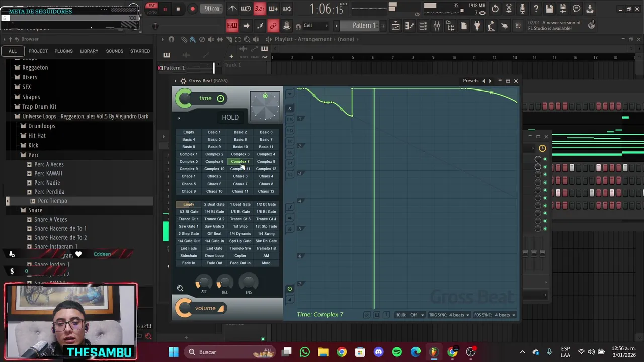
Task: Click the ATT envelope knob
Action: click(x=204, y=282)
